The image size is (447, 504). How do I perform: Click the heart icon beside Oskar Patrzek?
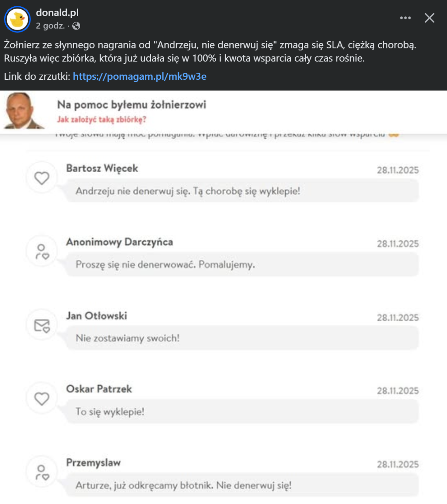click(x=42, y=399)
